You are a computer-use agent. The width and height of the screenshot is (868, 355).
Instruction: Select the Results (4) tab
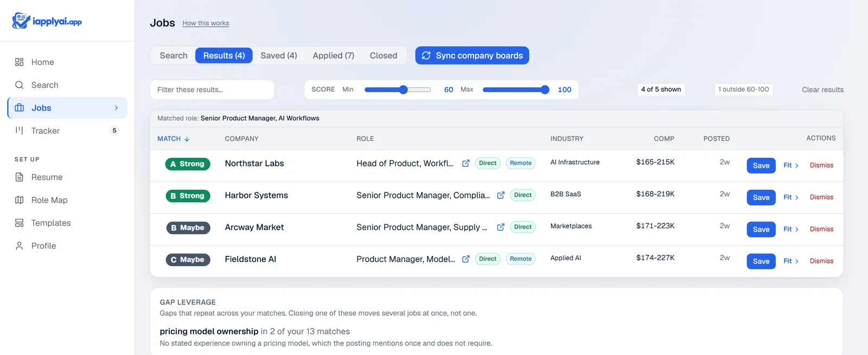pos(224,55)
